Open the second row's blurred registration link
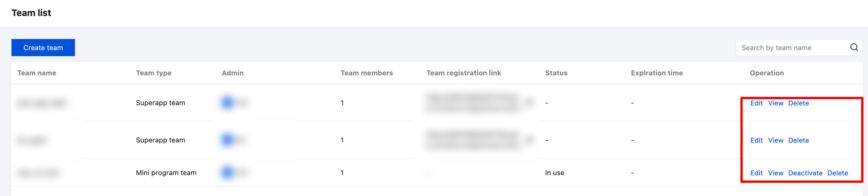Image resolution: width=868 pixels, height=196 pixels. coord(472,140)
